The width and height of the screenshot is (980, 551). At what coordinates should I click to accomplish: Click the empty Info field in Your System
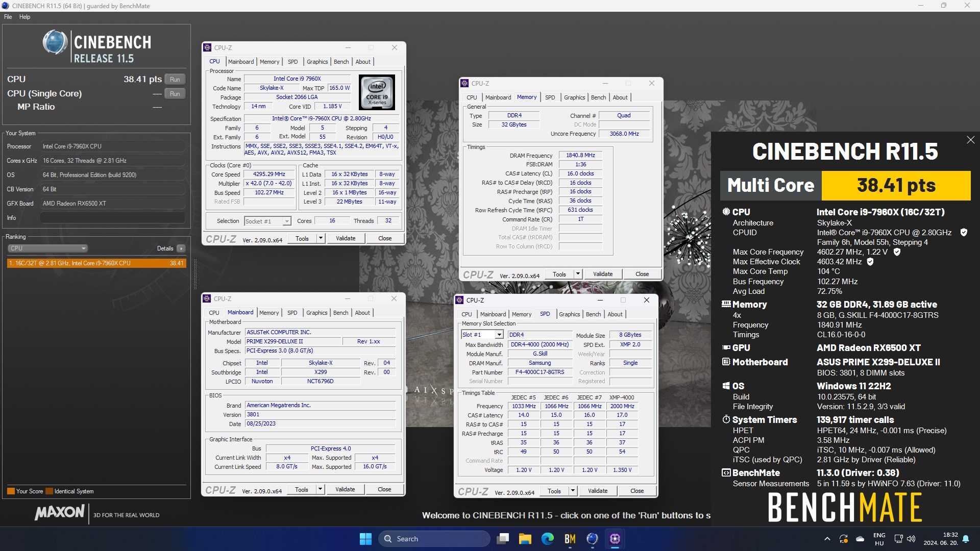point(113,218)
